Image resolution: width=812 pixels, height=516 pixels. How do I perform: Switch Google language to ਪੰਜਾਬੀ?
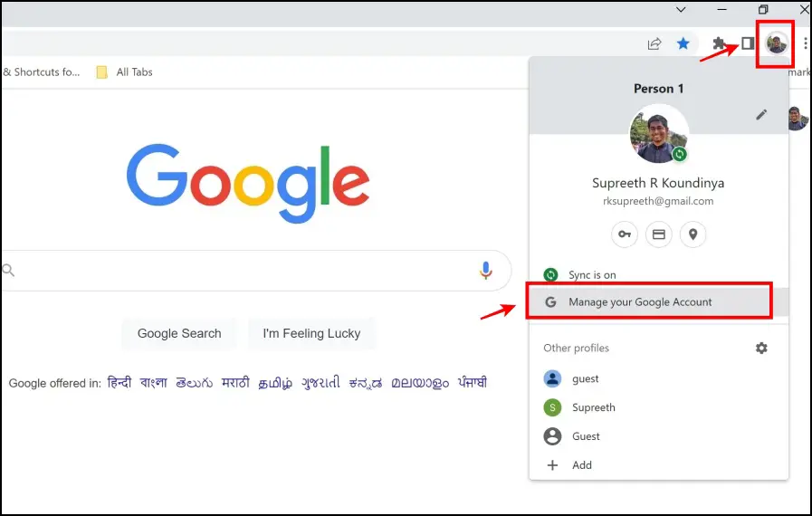[x=473, y=382]
